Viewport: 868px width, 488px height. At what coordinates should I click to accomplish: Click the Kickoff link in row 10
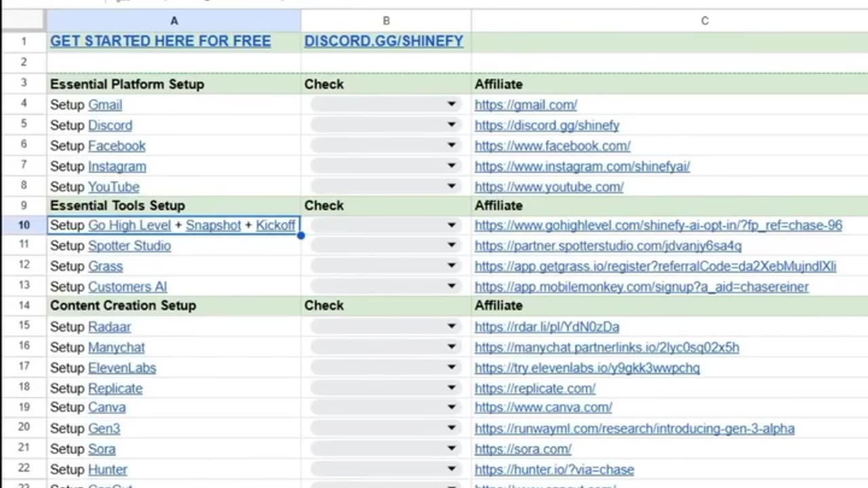(275, 225)
